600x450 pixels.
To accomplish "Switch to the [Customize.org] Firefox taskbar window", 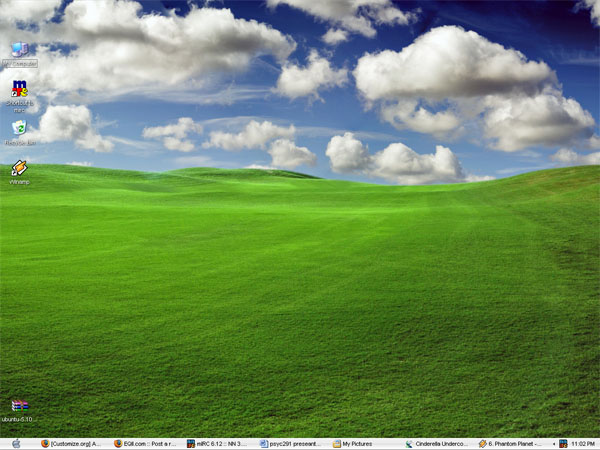I will (x=71, y=444).
